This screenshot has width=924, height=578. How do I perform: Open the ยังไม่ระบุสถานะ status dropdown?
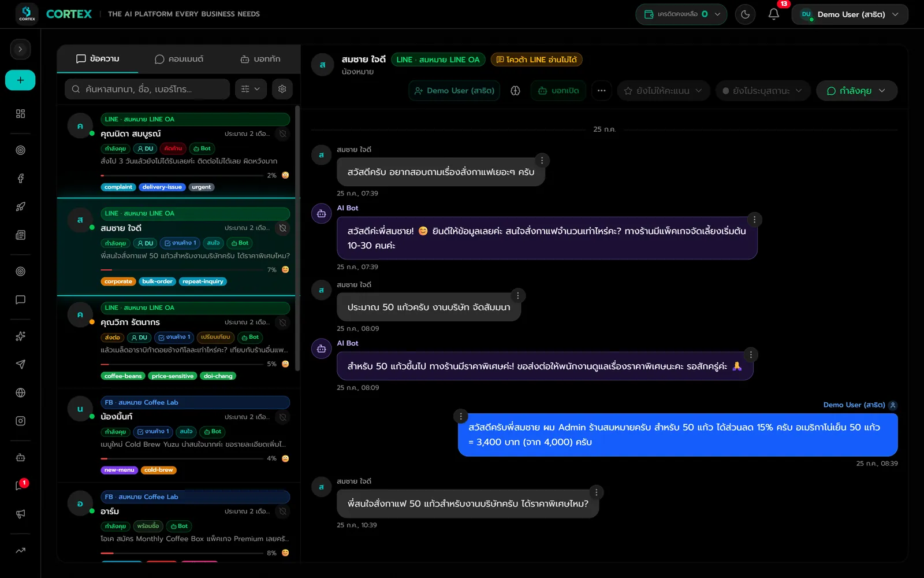[763, 91]
